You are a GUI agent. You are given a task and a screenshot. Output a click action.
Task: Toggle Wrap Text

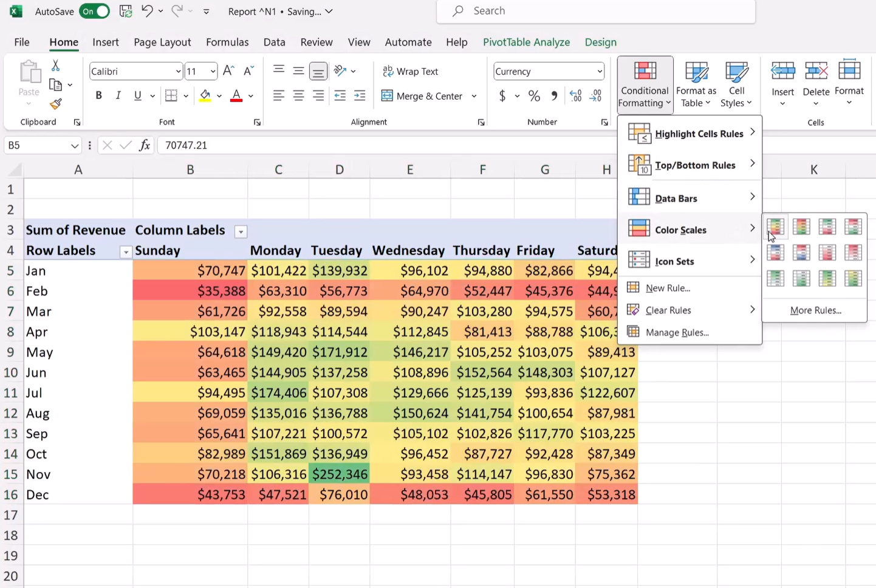410,71
